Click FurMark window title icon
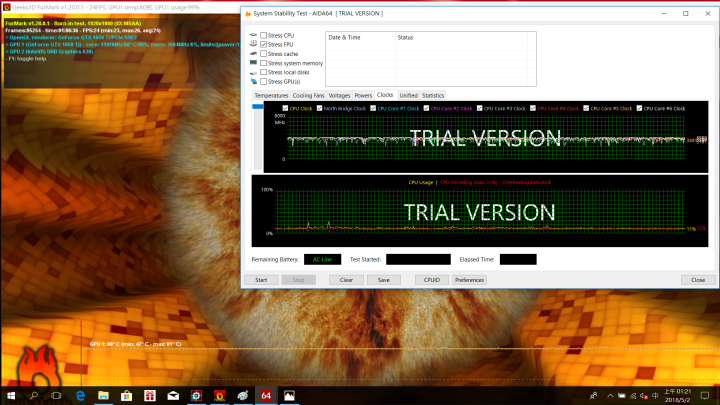Viewport: 720px width, 405px height. click(6, 7)
